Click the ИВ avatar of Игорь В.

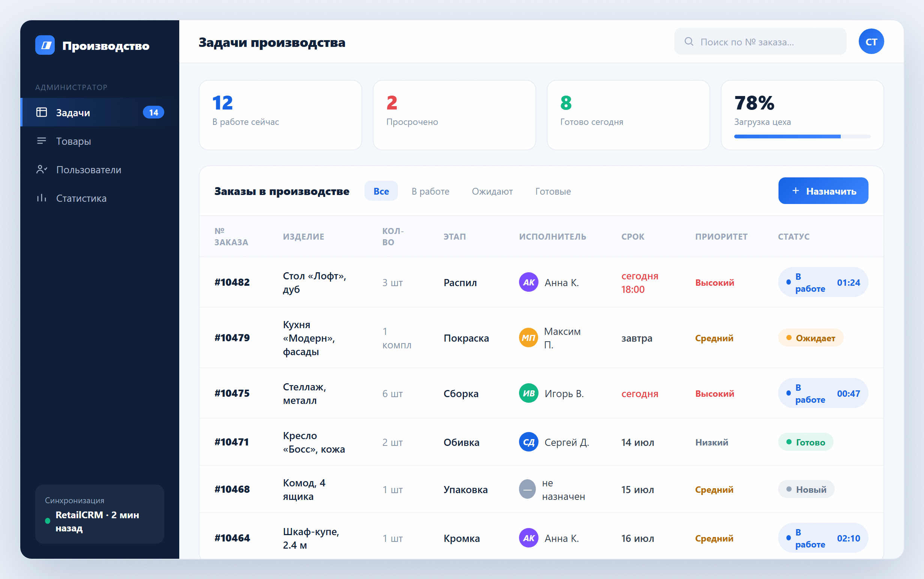528,393
